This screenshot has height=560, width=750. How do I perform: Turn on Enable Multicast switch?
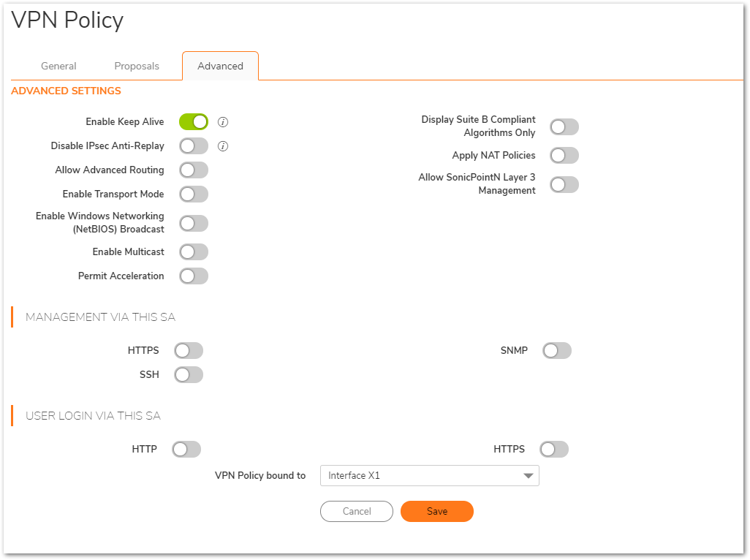pos(194,251)
